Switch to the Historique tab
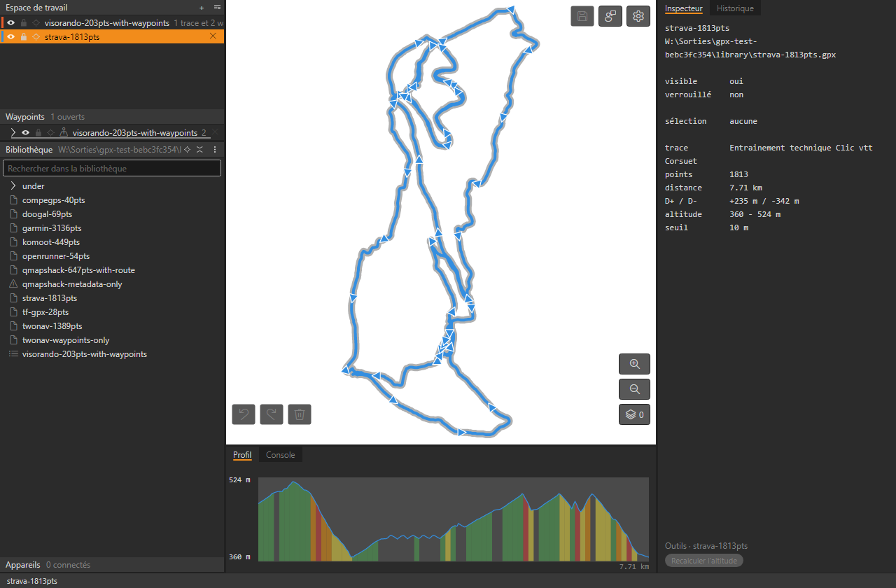 tap(735, 8)
